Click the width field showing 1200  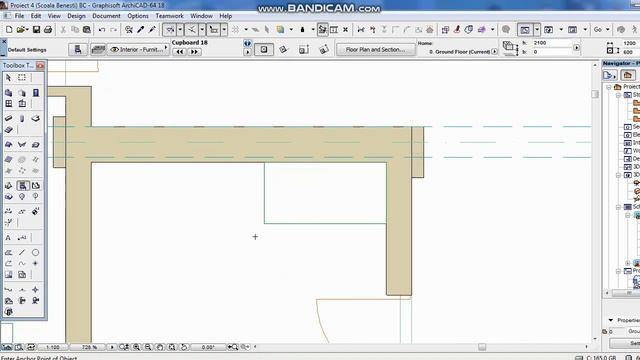click(x=631, y=43)
